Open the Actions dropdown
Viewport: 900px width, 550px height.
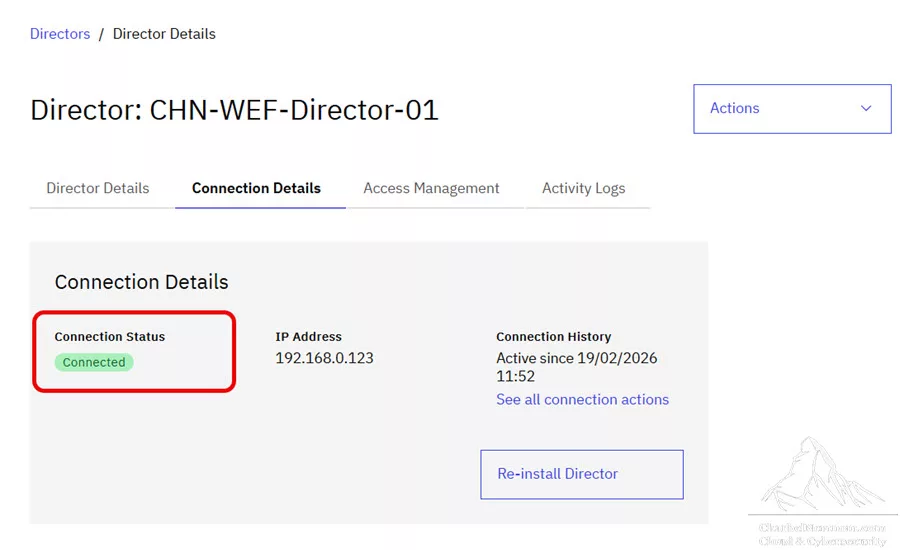(792, 109)
